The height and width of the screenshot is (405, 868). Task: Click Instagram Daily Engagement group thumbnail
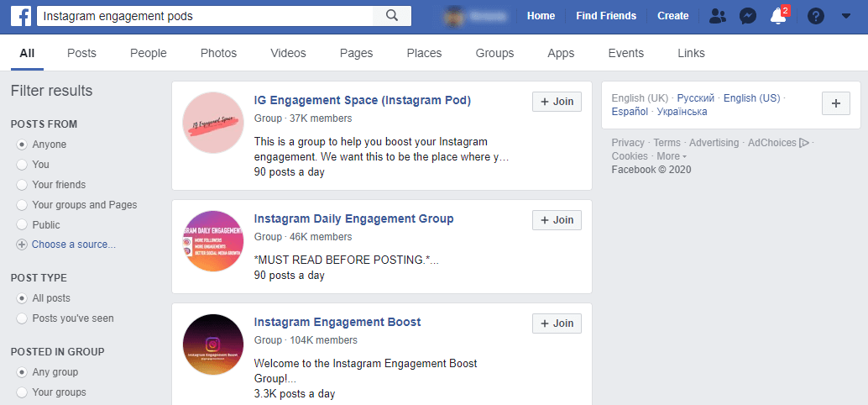213,241
